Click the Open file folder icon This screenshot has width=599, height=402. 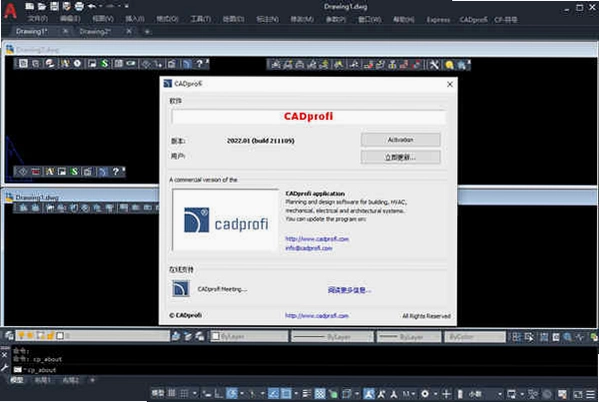42,6
